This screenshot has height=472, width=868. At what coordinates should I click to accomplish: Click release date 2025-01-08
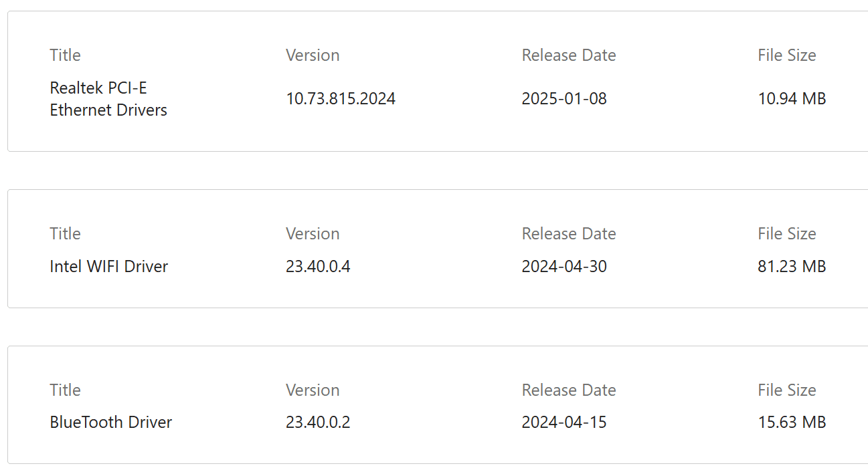tap(564, 99)
